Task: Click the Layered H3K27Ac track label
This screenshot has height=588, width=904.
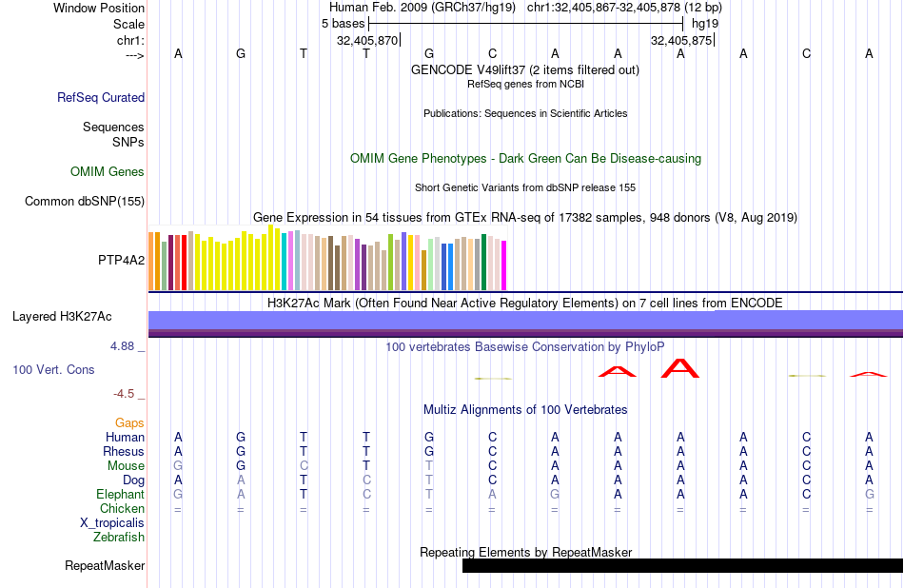Action: click(x=62, y=317)
